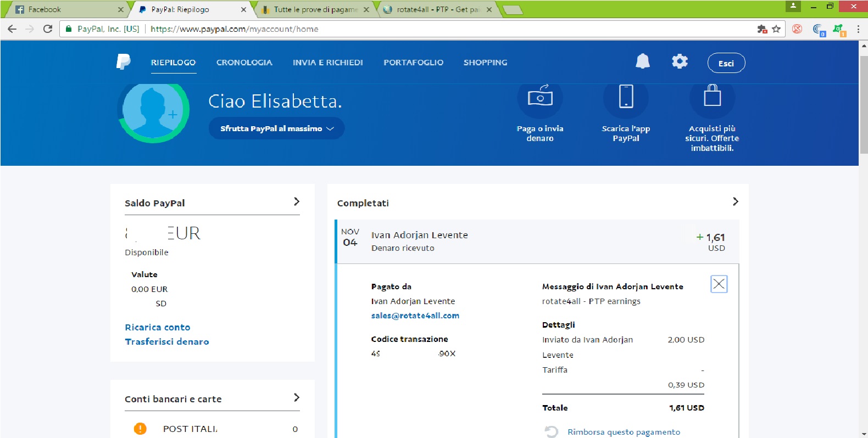Switch to rotate4all PTP tab
The width and height of the screenshot is (868, 438).
(x=437, y=9)
